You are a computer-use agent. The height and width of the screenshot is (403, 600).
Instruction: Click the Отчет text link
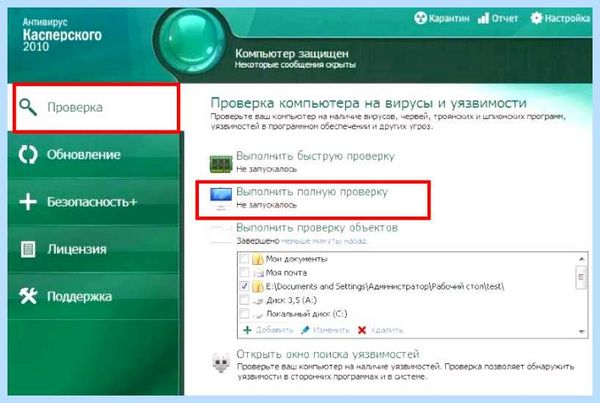tap(505, 18)
